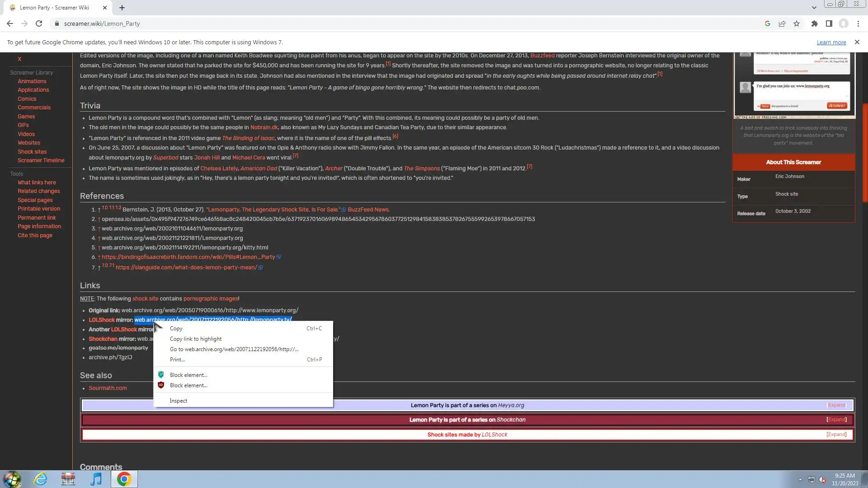
Task: Click the Learn more link
Action: pos(831,42)
